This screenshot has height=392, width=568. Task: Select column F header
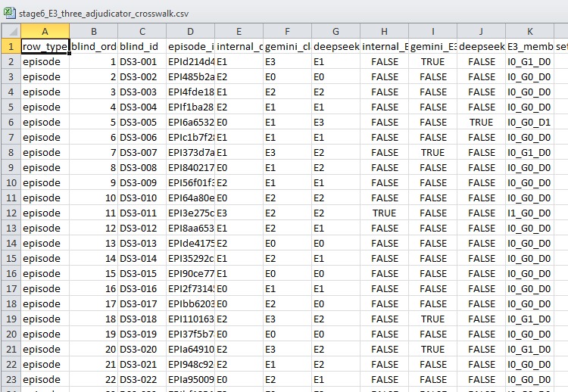[287, 31]
